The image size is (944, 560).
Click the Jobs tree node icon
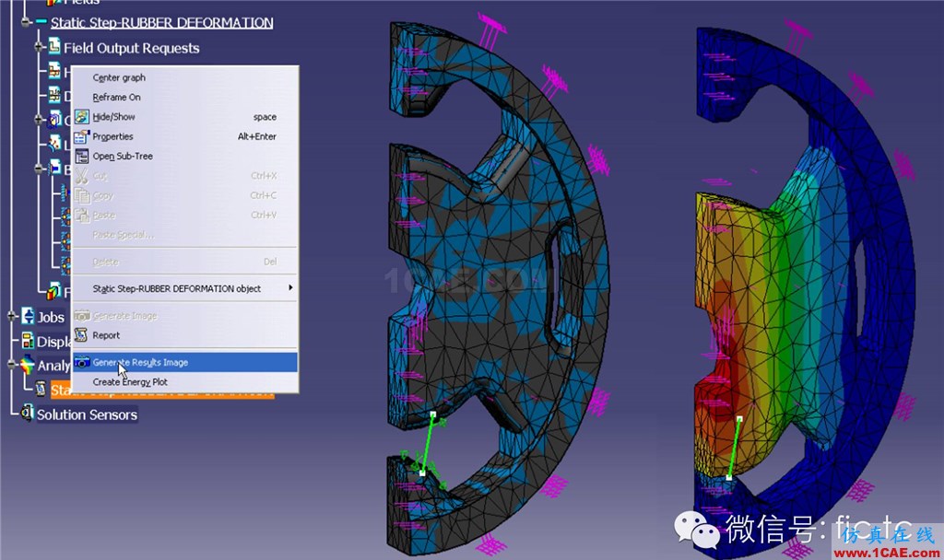[28, 316]
